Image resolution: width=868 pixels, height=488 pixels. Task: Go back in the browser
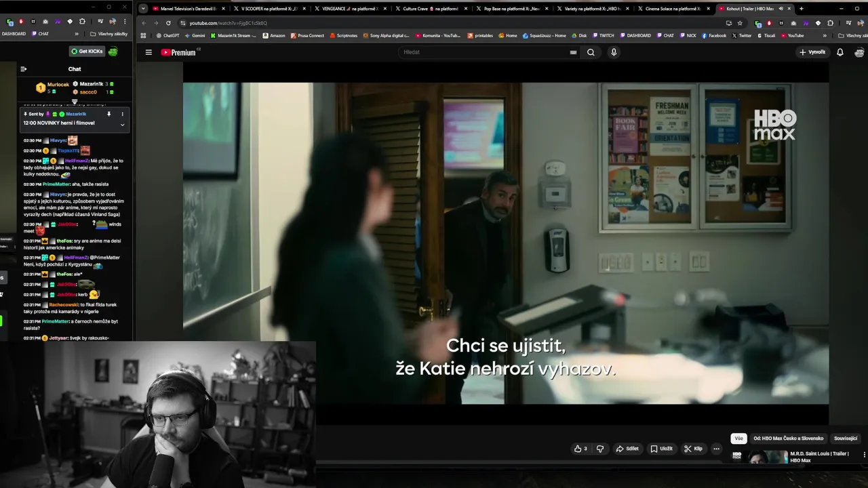tap(144, 22)
